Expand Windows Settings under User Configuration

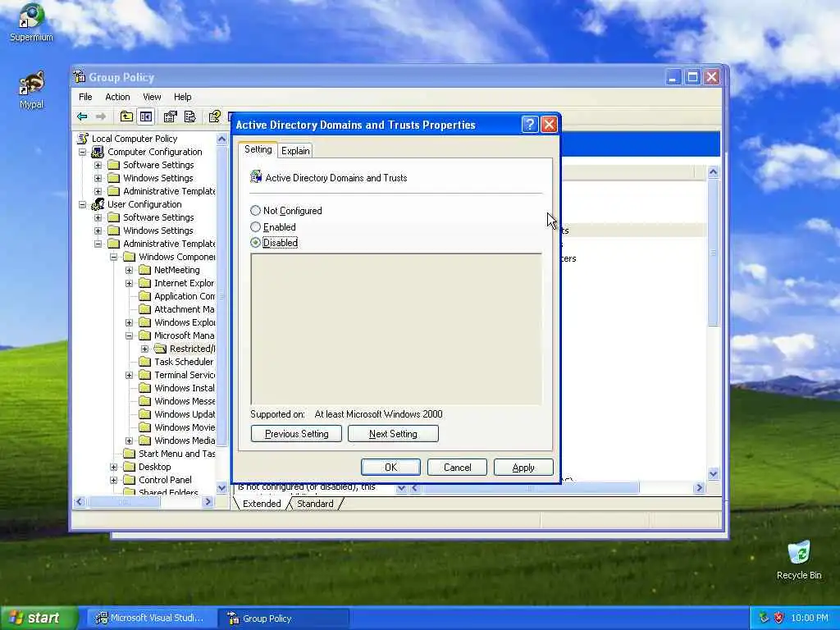coord(98,231)
